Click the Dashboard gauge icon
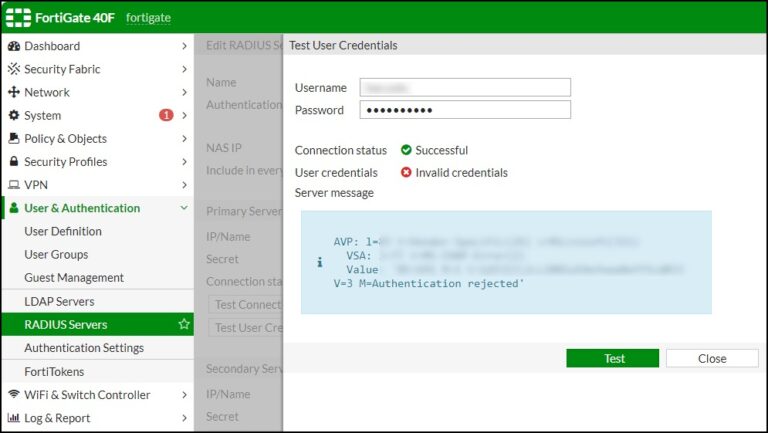768x433 pixels. [x=14, y=46]
